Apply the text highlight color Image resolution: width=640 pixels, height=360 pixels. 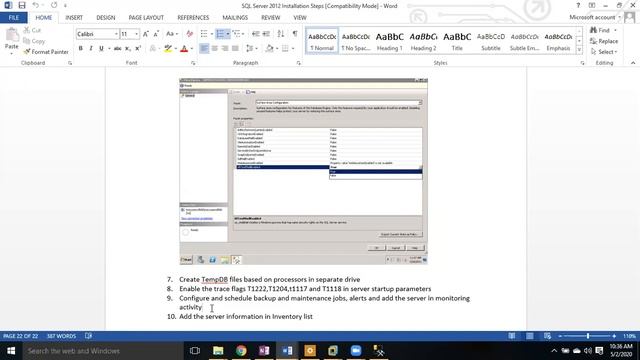pyautogui.click(x=168, y=49)
